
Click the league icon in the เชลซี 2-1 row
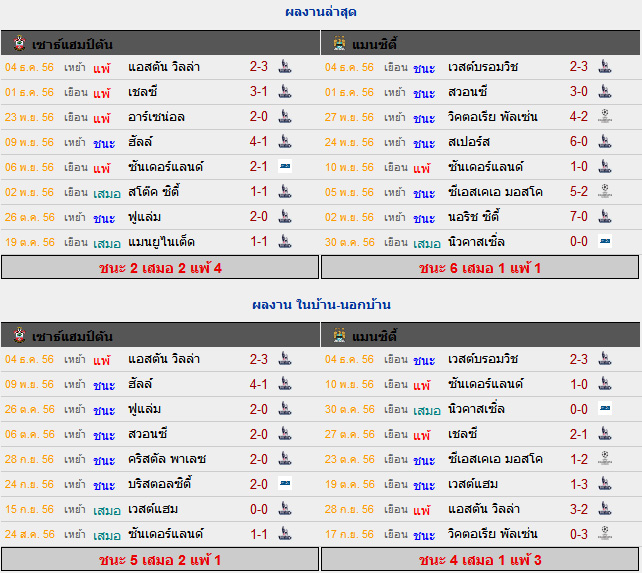[605, 434]
